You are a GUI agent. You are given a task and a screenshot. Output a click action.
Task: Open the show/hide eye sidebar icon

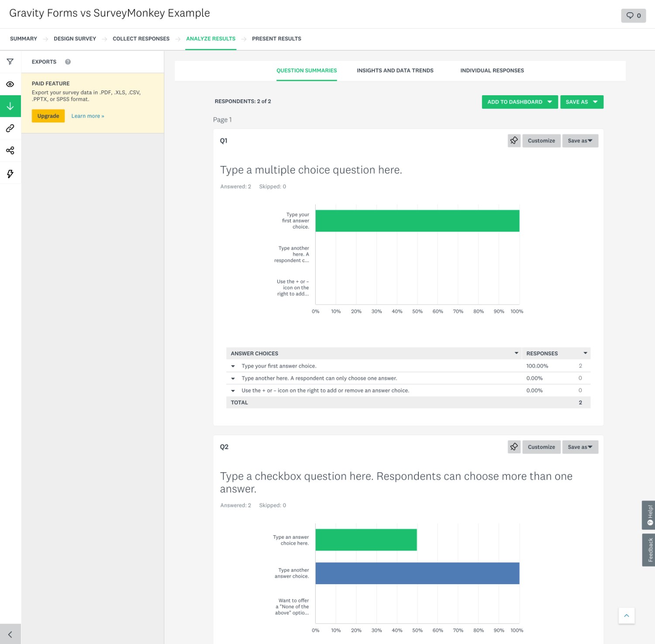(x=10, y=84)
